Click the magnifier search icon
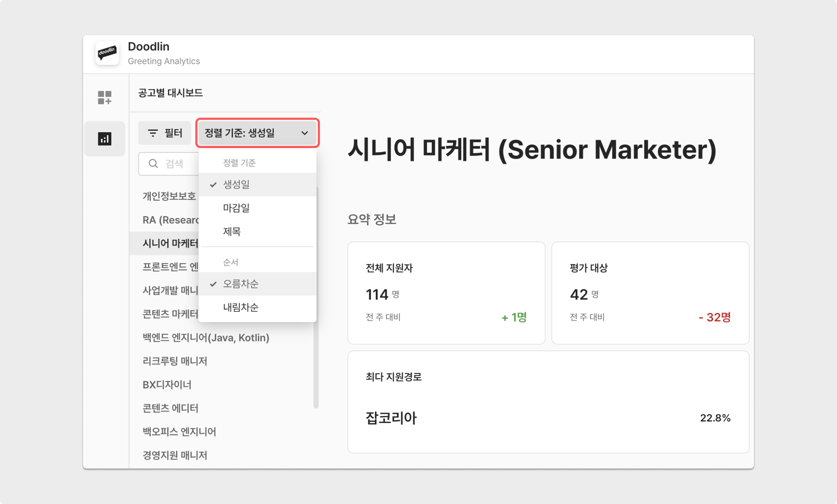 153,164
